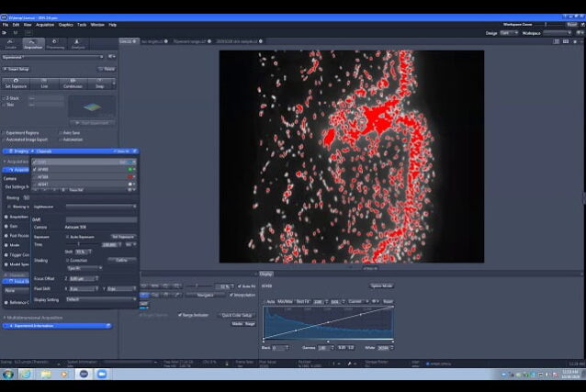Start Live camera view

(45, 82)
